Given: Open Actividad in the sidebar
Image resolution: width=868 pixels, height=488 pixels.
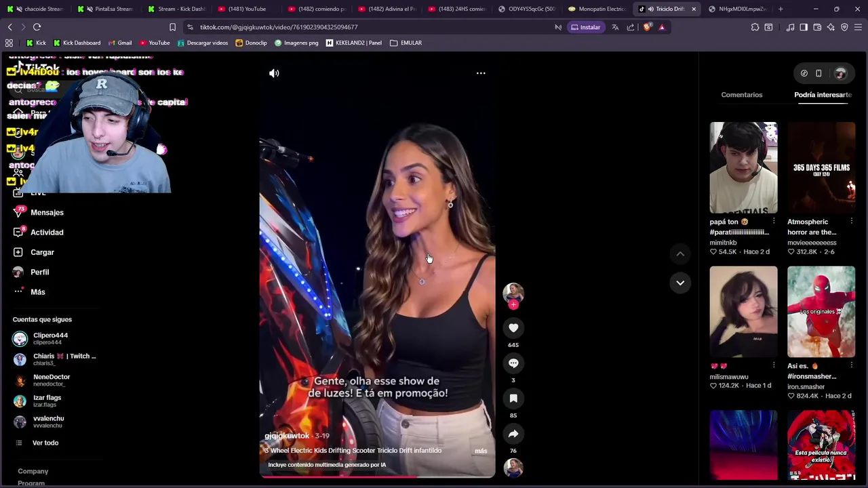Looking at the screenshot, I should point(47,232).
